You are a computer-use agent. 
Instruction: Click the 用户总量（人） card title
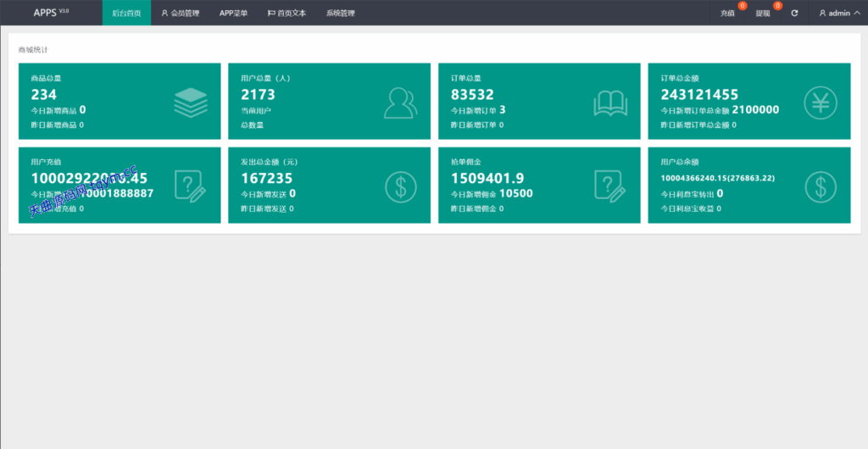pos(265,79)
